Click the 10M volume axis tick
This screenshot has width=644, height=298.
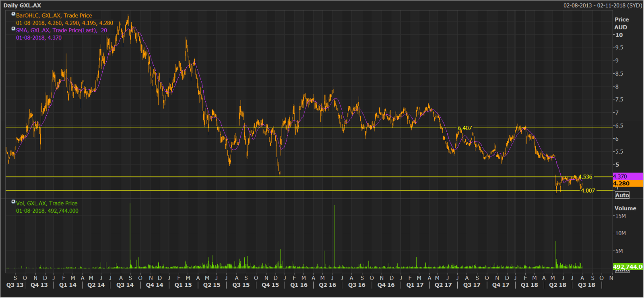pos(620,233)
